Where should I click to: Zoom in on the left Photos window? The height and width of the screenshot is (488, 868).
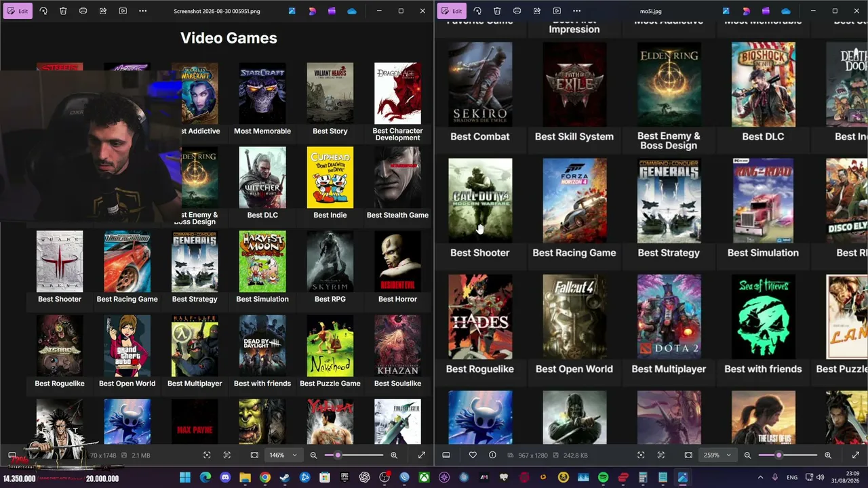pos(394,455)
